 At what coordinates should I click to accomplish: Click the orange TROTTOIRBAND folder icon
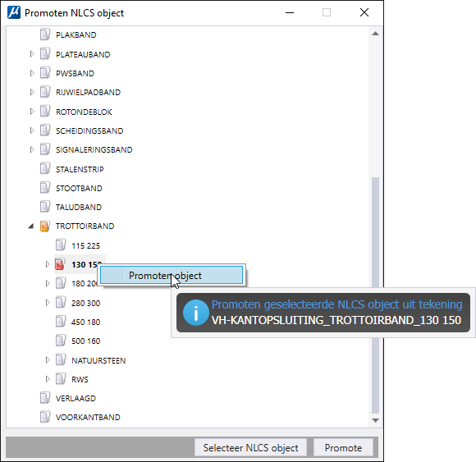44,226
